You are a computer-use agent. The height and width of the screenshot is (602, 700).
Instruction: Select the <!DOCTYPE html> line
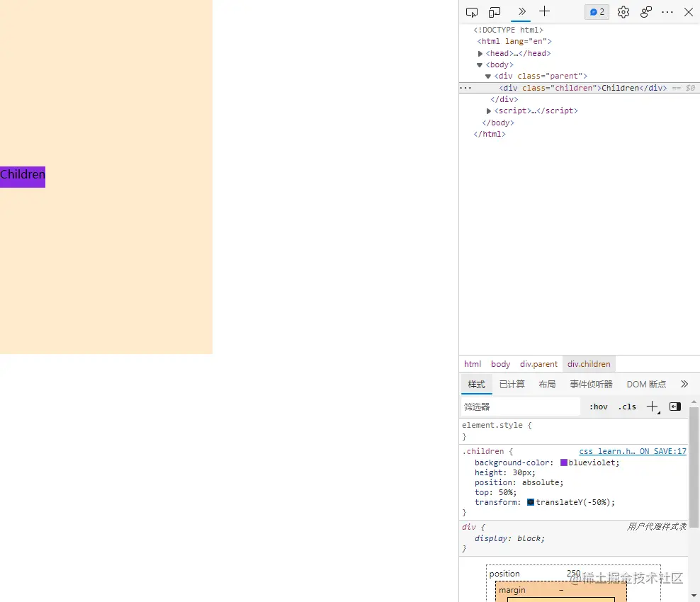tap(508, 30)
